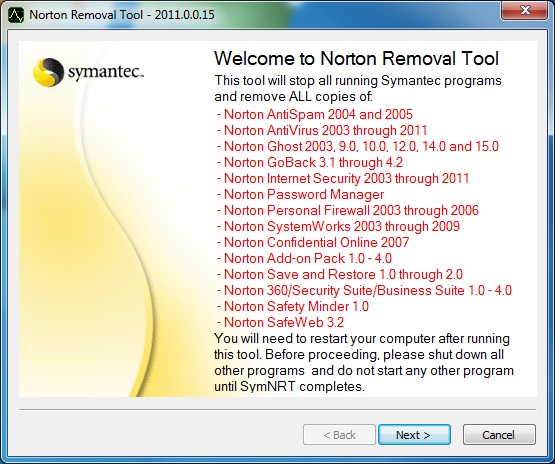555x464 pixels.
Task: Click the symantec wordmark text
Action: click(x=106, y=73)
